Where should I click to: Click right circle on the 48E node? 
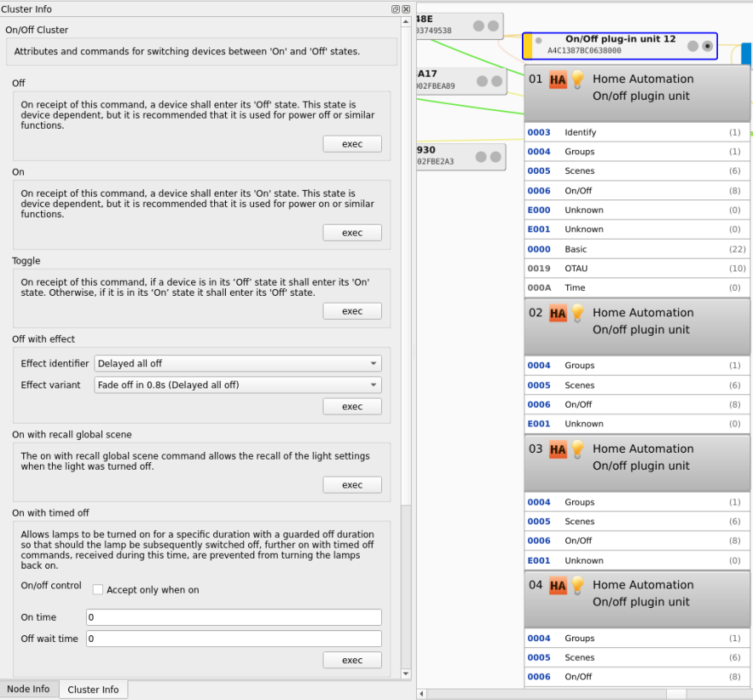[493, 26]
